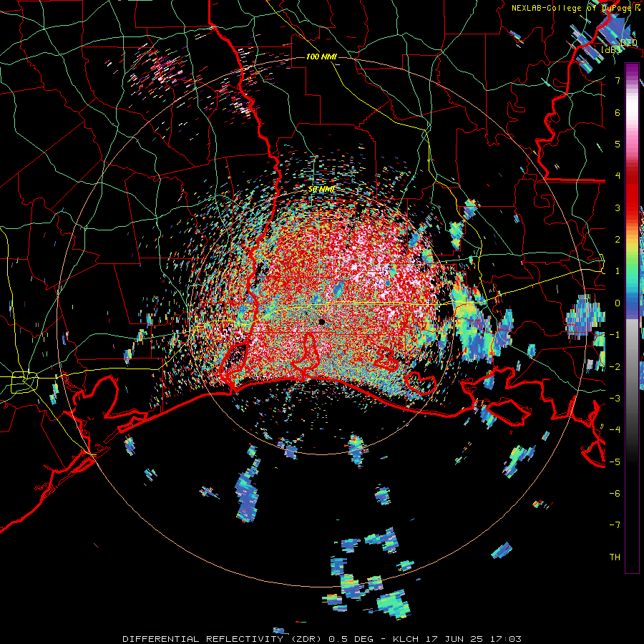Click the red section of the ZDR color bar

pos(632,191)
